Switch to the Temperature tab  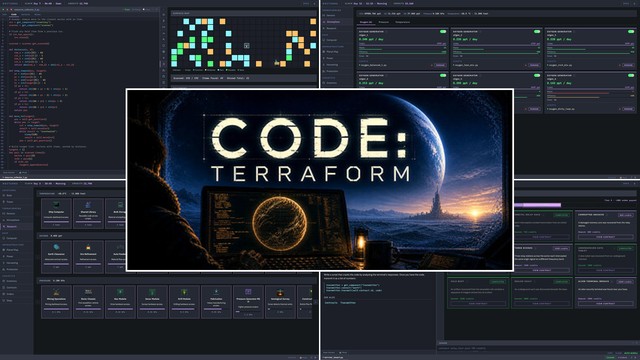pyautogui.click(x=402, y=22)
